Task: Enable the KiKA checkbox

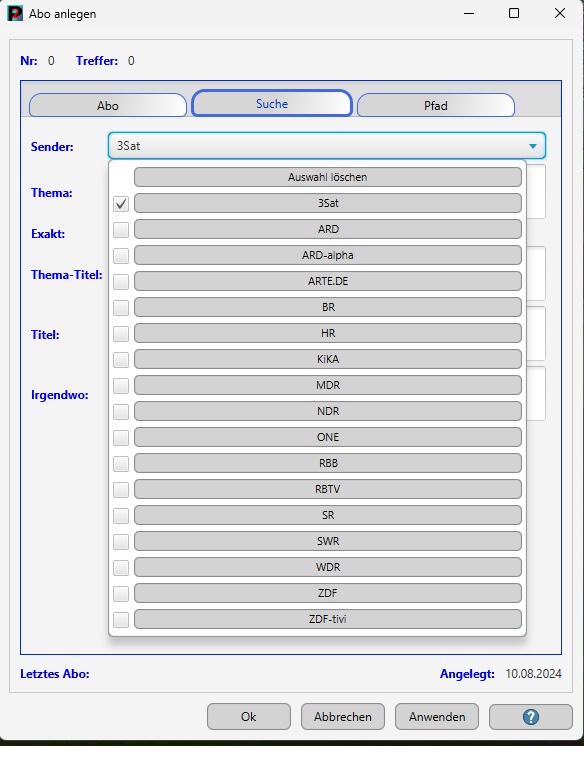Action: point(121,360)
